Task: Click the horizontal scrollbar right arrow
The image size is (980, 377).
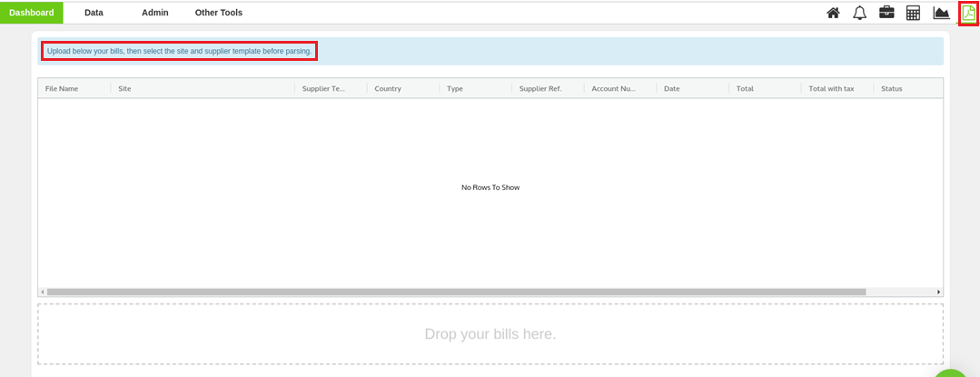Action: 938,292
